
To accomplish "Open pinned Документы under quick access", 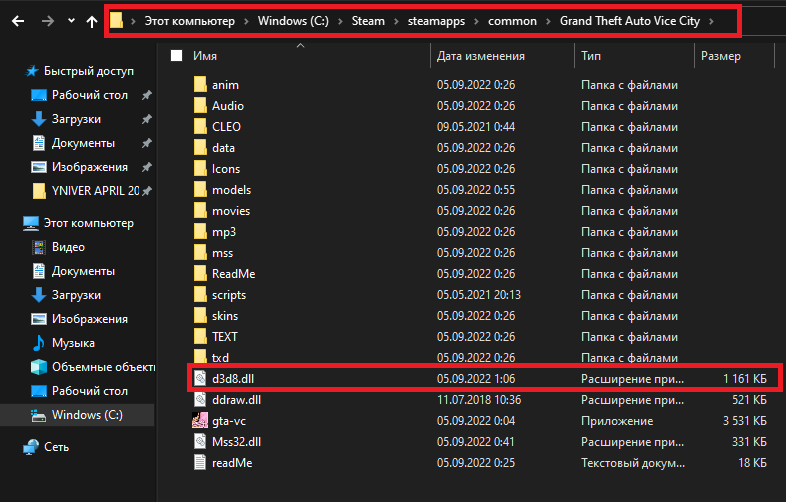I will tap(83, 143).
